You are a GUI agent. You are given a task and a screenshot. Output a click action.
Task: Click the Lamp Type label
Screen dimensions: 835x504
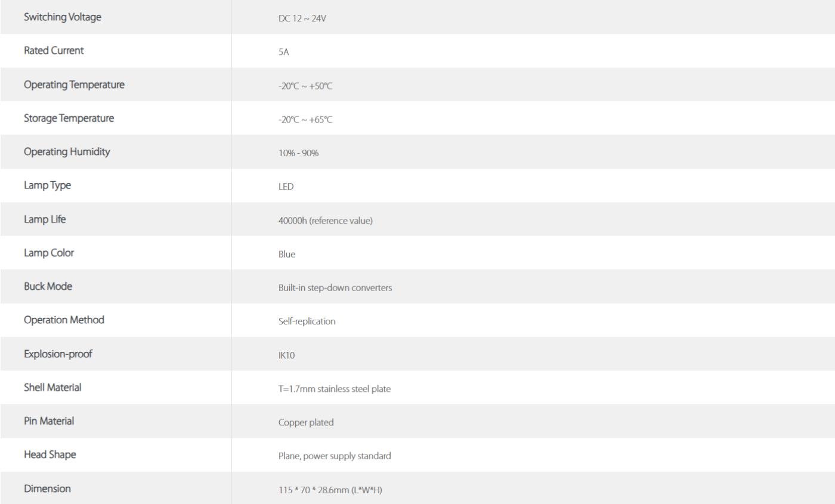(x=47, y=185)
